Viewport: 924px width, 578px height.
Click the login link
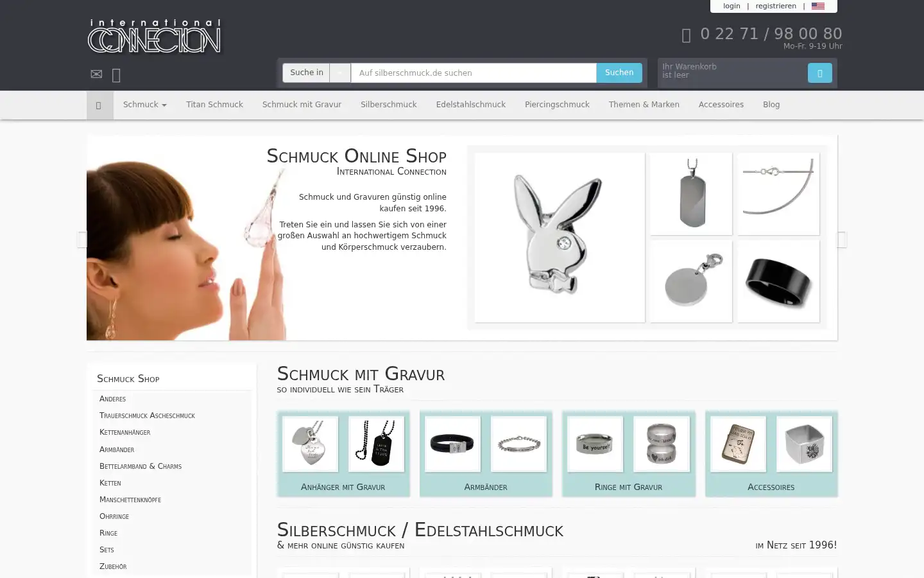tap(732, 6)
